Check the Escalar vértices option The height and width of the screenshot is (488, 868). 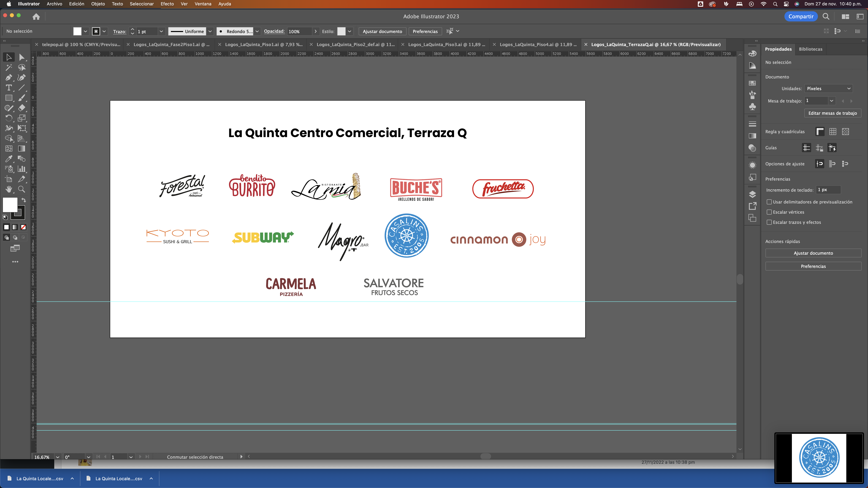769,212
